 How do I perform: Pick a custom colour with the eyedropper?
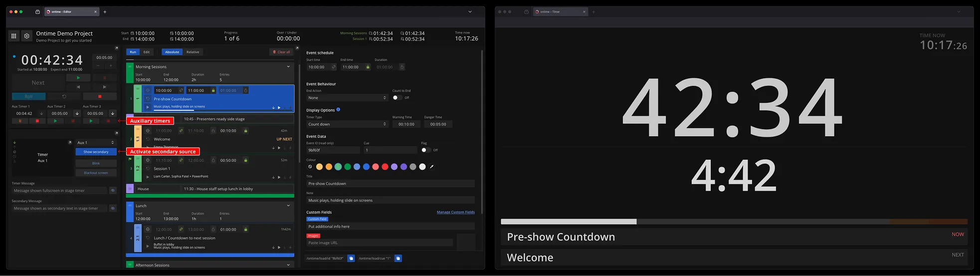432,167
